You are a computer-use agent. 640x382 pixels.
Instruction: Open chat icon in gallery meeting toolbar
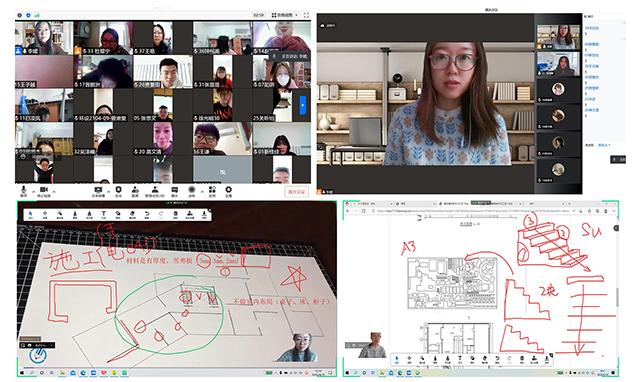tap(175, 191)
